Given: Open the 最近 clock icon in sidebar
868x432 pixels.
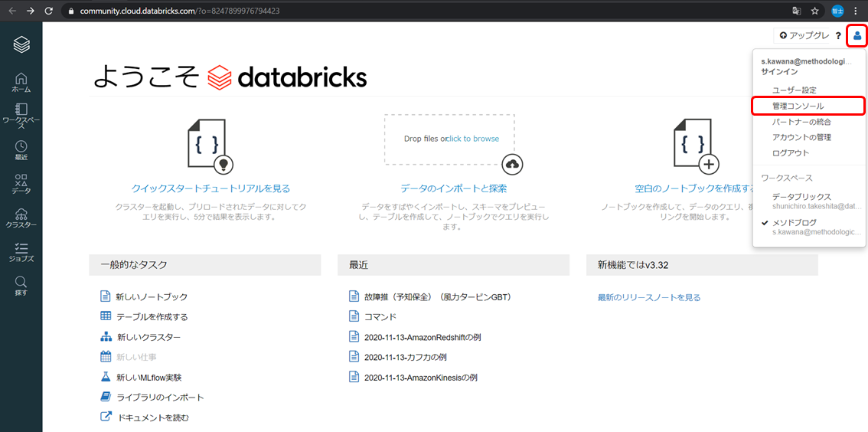Looking at the screenshot, I should [x=21, y=150].
